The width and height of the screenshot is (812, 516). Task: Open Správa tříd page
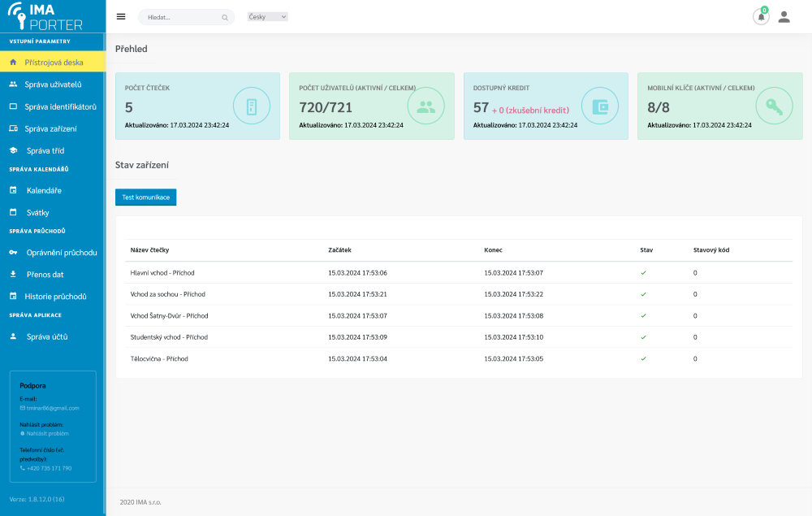53,151
